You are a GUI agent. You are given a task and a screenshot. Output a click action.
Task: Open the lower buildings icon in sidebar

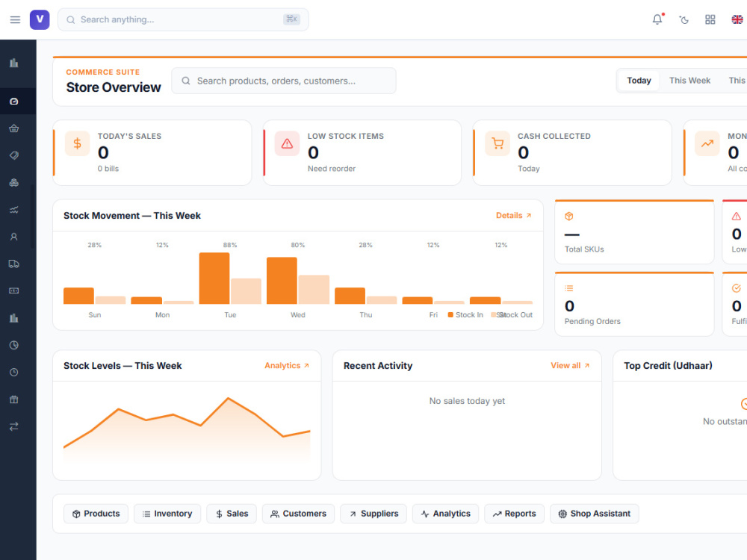pyautogui.click(x=13, y=318)
